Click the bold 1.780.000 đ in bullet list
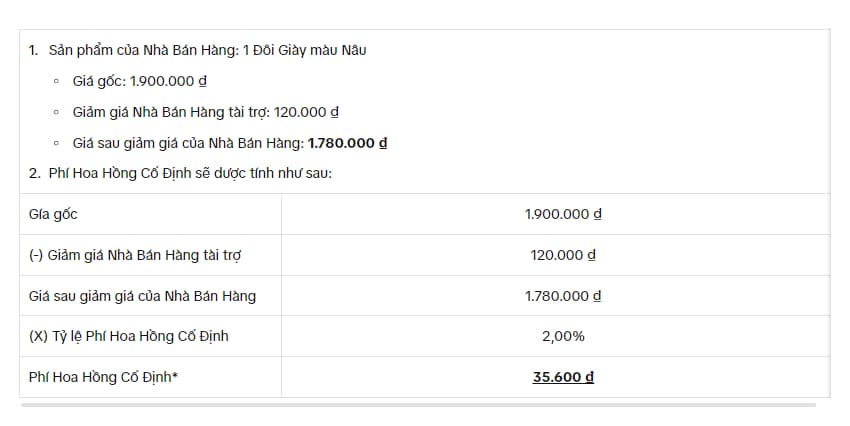Viewport: 850px width, 426px height. [x=347, y=143]
